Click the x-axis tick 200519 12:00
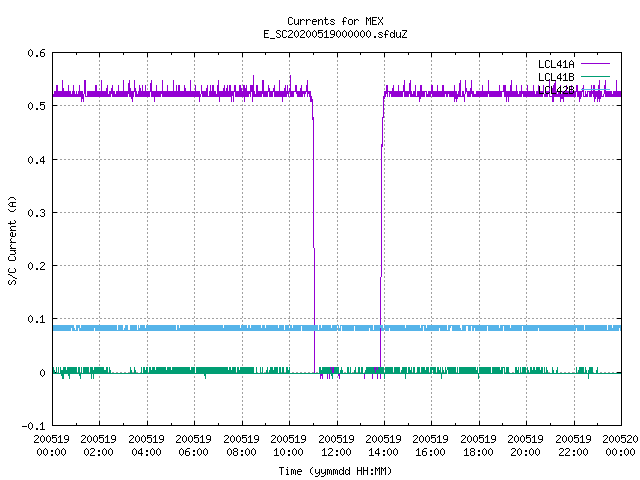Image resolution: width=640 pixels, height=480 pixels. (x=336, y=446)
